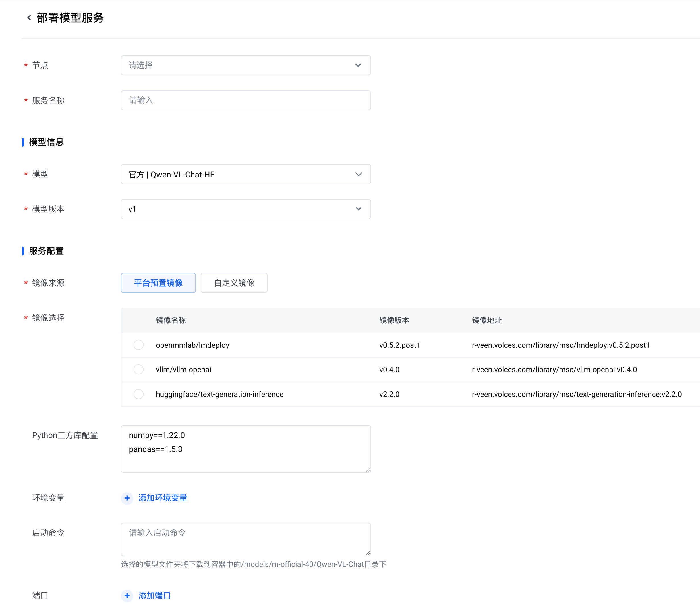Click the 镜像版本 column header

(x=394, y=321)
